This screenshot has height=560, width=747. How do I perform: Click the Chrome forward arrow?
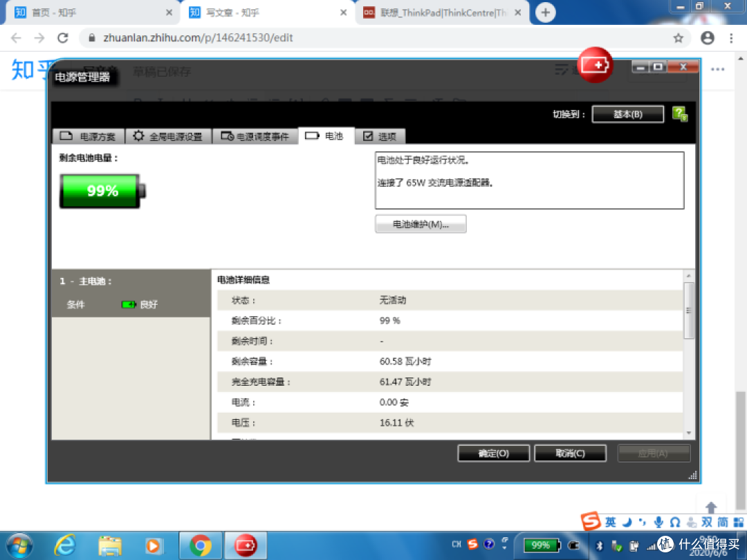(x=39, y=37)
